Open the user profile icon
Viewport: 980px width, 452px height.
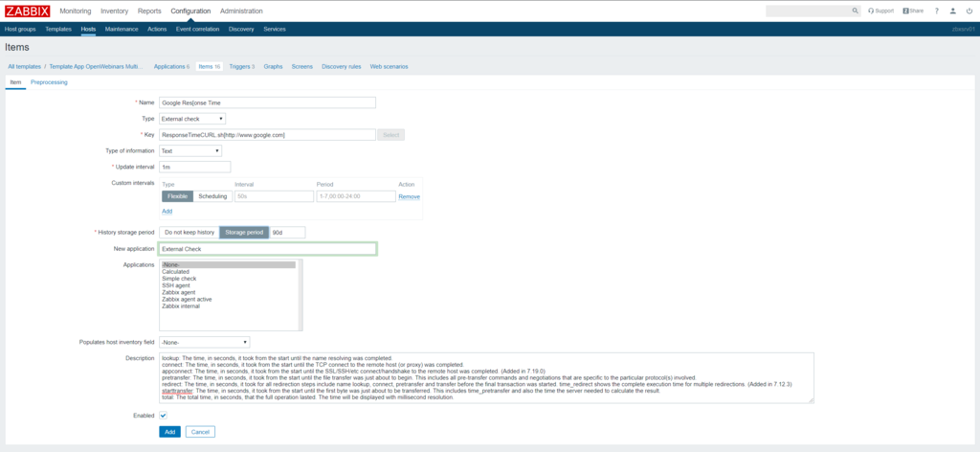(x=953, y=11)
